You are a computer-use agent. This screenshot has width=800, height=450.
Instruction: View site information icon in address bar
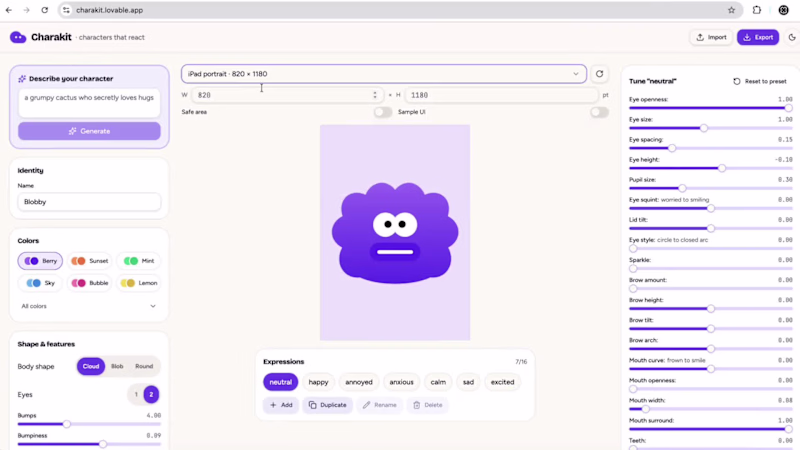(66, 10)
